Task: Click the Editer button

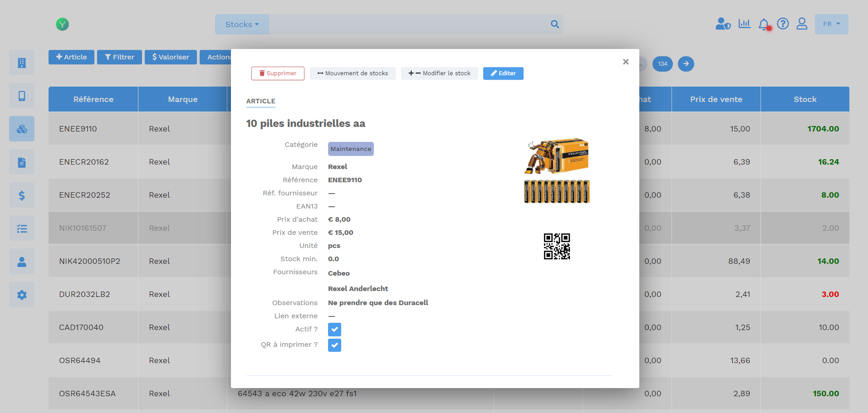Action: (503, 73)
